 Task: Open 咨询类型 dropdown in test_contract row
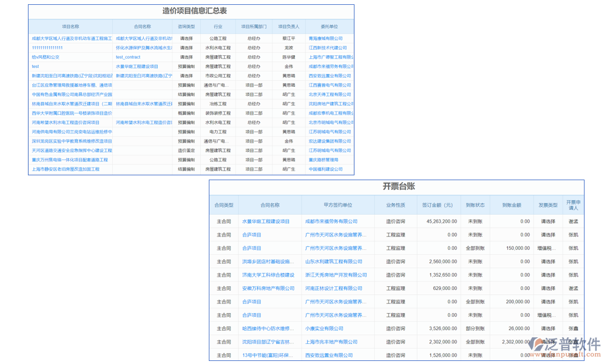click(186, 57)
